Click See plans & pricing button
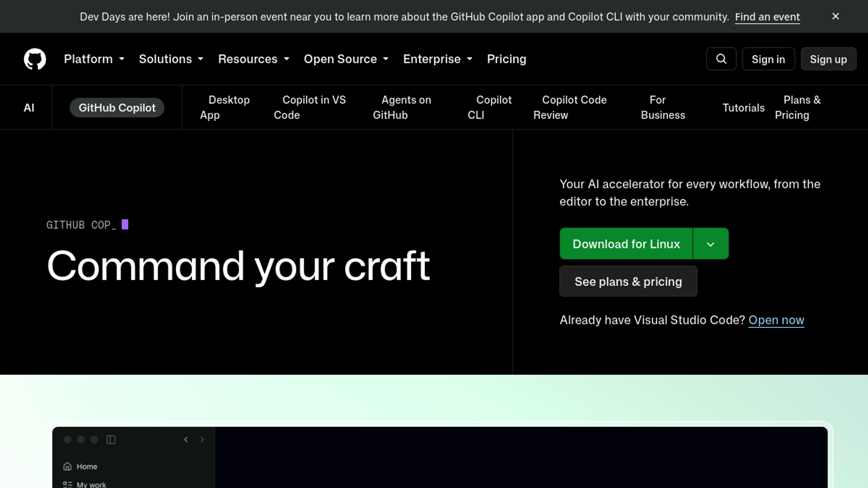Image resolution: width=868 pixels, height=488 pixels. (628, 282)
